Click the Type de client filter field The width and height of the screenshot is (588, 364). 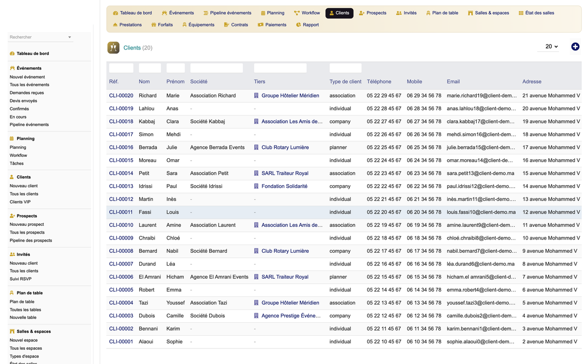point(345,68)
